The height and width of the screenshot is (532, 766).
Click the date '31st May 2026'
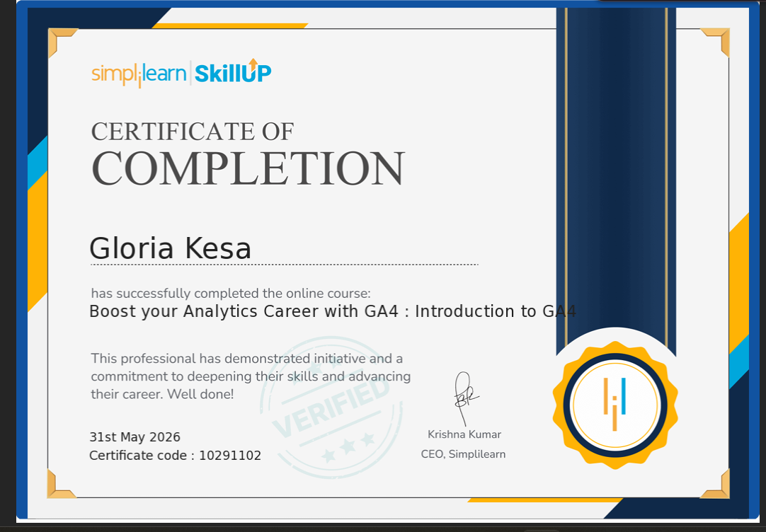click(x=135, y=436)
